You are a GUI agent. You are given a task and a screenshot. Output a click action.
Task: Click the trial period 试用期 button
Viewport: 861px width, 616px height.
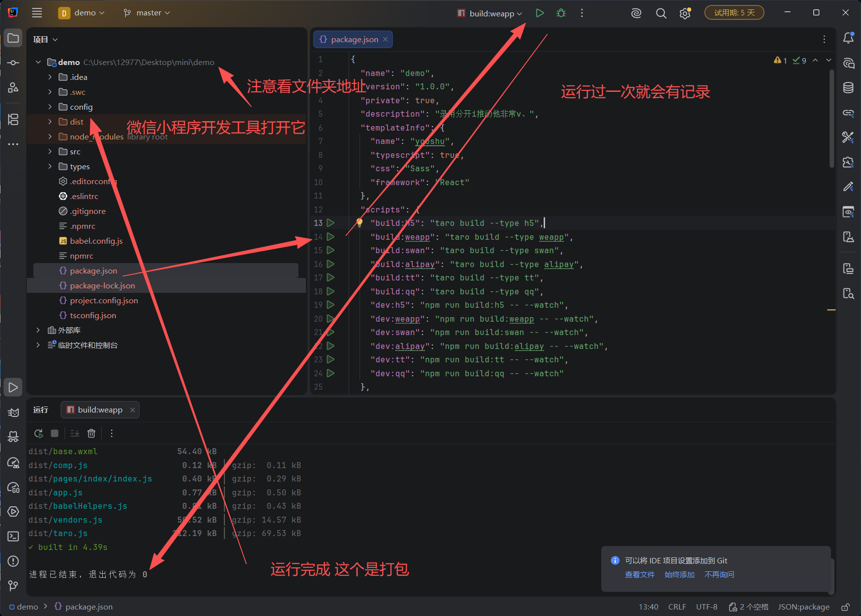pos(734,13)
